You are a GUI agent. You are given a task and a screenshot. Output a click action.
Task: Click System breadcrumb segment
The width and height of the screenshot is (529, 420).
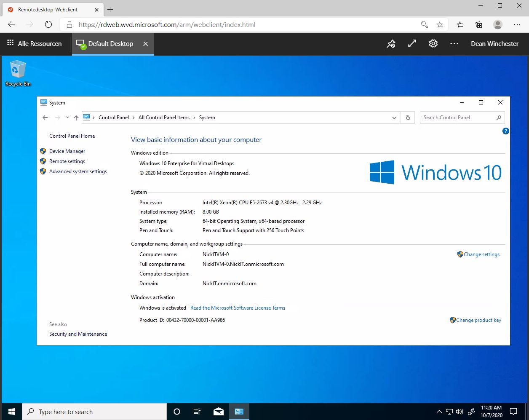(207, 118)
